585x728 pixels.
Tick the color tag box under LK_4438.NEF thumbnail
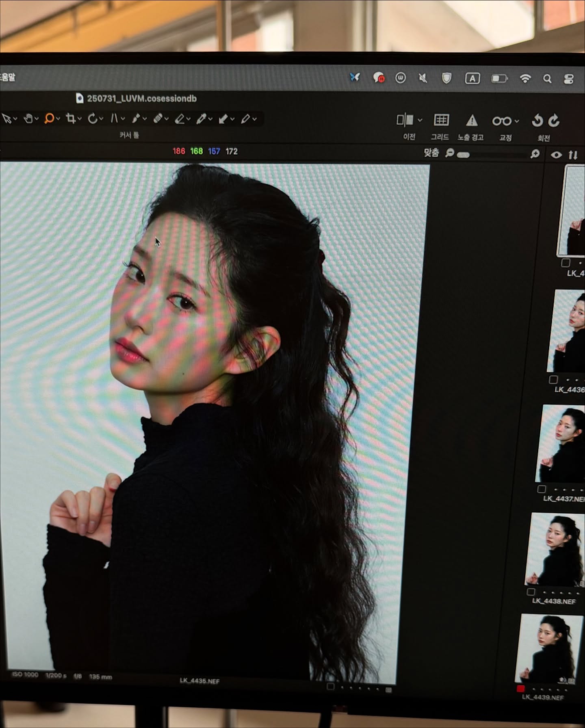click(531, 592)
